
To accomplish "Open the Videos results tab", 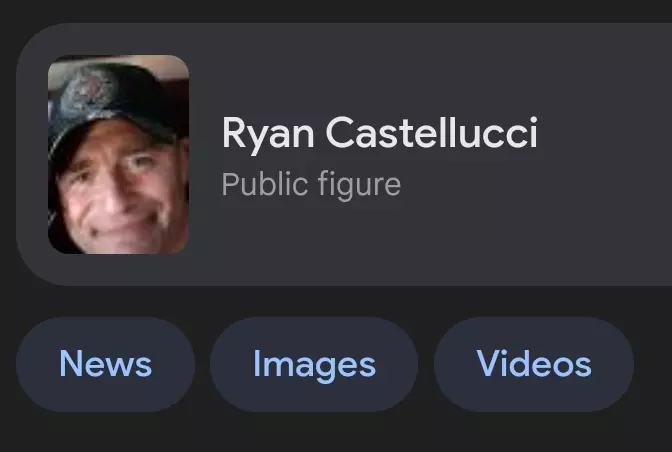I will tap(533, 364).
